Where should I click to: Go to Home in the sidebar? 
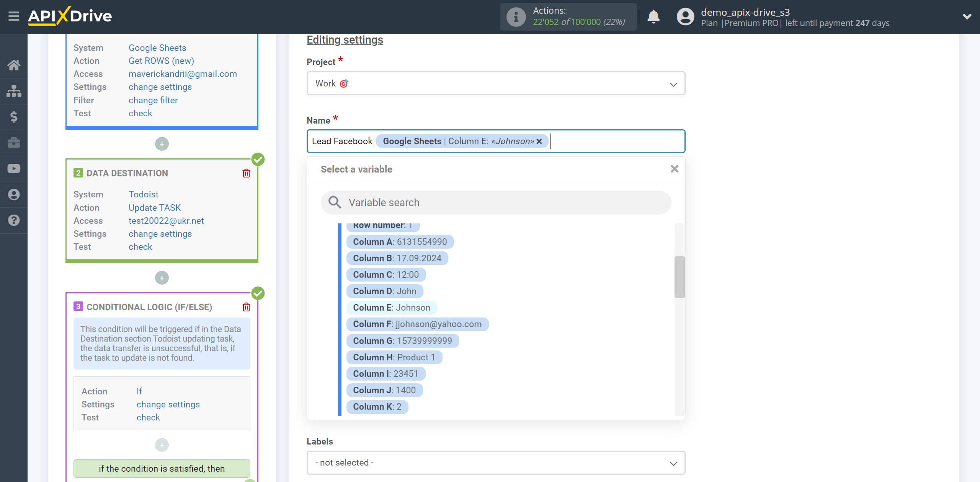click(14, 65)
